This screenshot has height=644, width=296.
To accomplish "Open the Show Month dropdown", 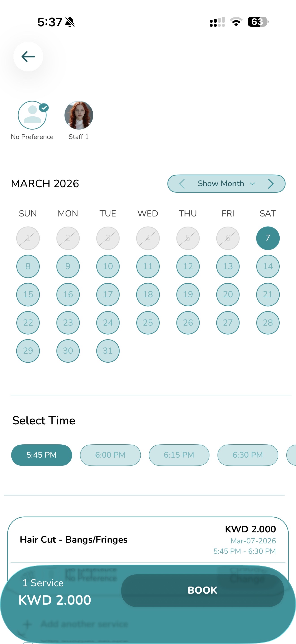I will pyautogui.click(x=221, y=184).
